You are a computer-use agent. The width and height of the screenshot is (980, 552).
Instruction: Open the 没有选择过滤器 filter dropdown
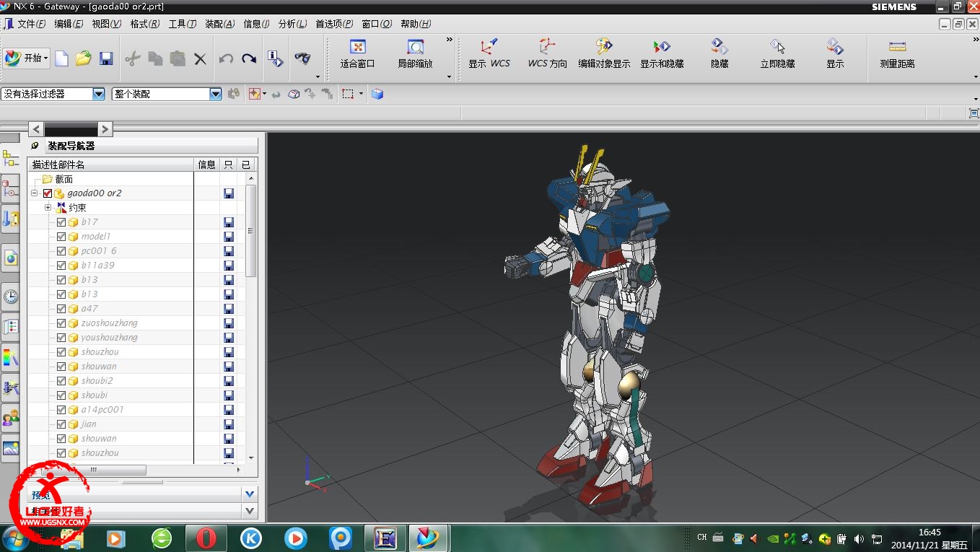pos(99,94)
